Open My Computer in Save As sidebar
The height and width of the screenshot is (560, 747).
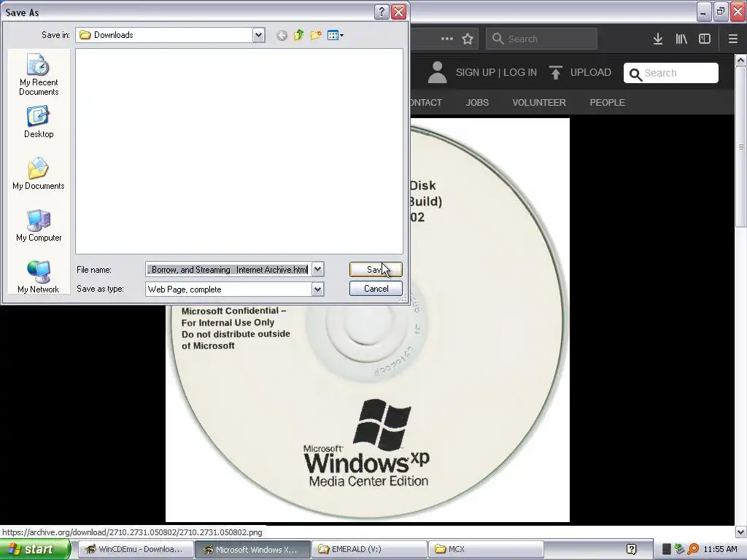[x=39, y=226]
